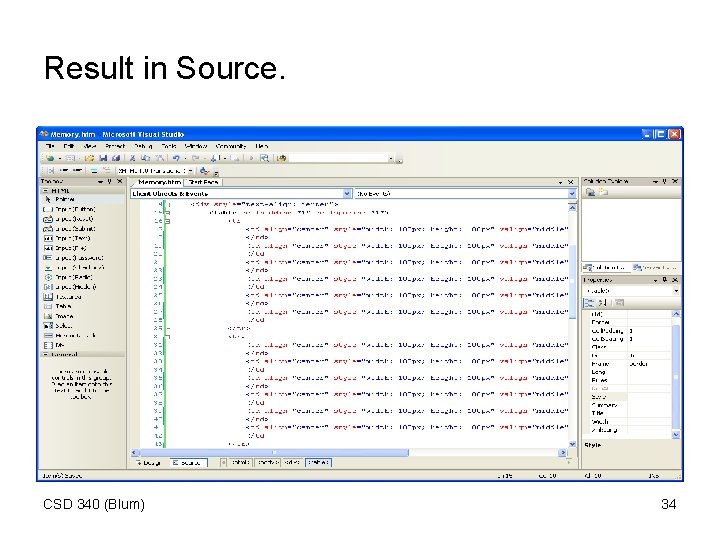720x540 pixels.
Task: Open the Client Objects & Events dropdown
Action: pos(347,194)
